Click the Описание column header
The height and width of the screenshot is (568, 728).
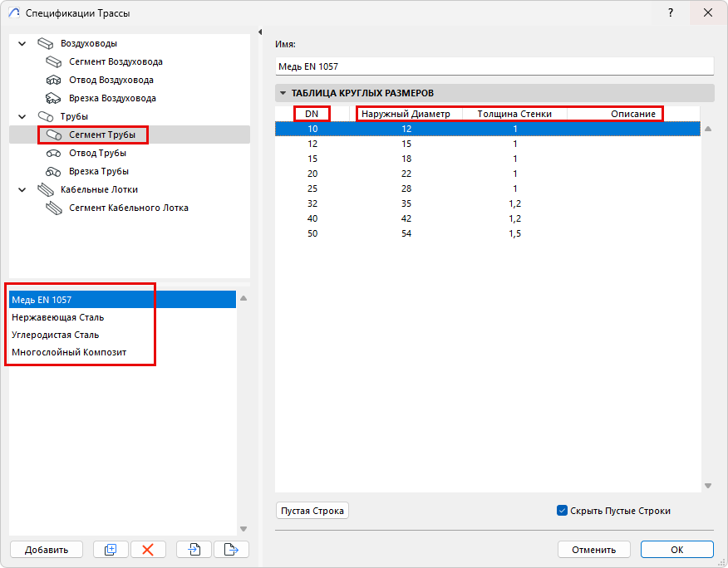(633, 114)
